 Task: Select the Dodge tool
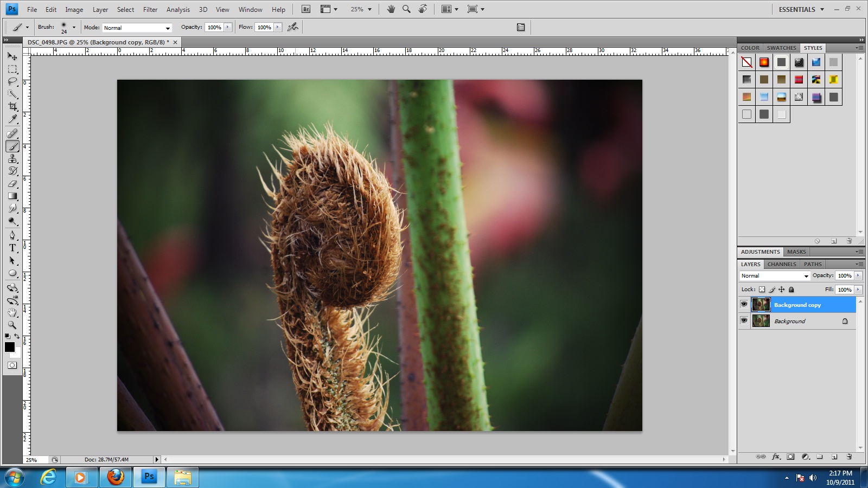(12, 221)
